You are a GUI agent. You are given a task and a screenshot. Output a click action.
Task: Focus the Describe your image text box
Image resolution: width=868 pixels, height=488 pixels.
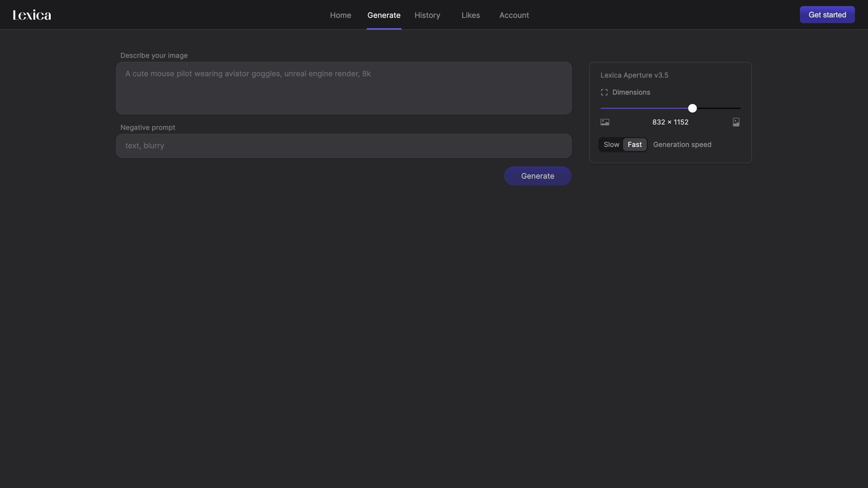click(x=344, y=88)
